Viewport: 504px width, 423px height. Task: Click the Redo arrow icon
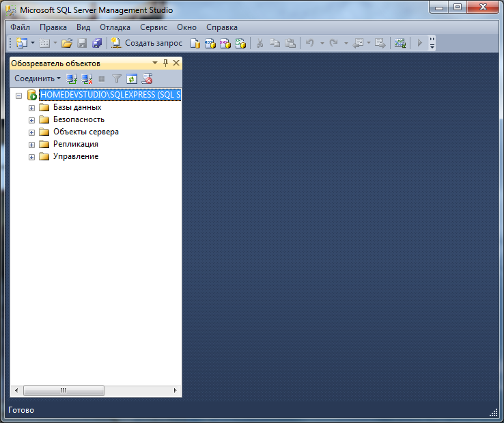point(334,43)
